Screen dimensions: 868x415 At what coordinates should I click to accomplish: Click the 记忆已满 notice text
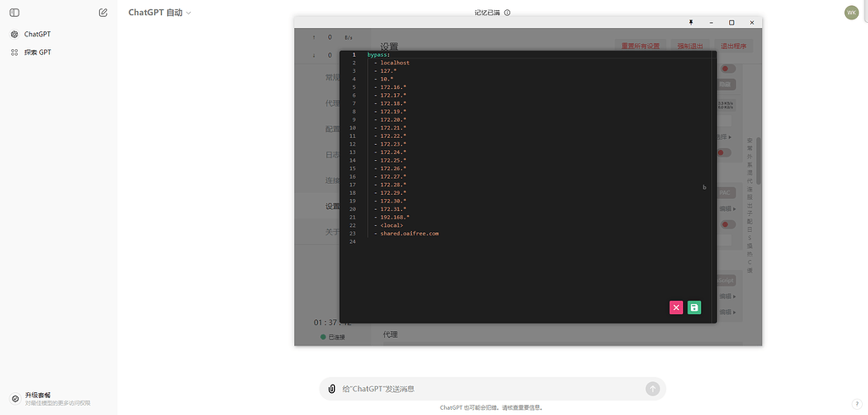click(487, 13)
